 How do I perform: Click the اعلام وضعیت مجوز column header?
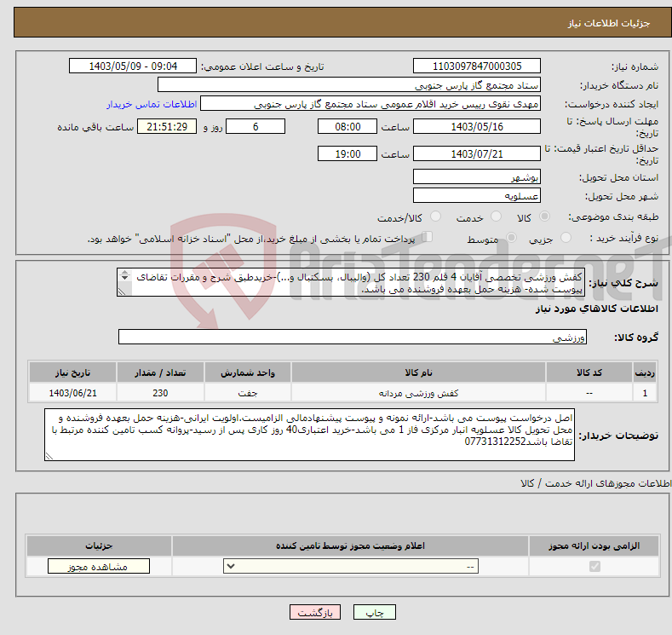click(x=350, y=546)
